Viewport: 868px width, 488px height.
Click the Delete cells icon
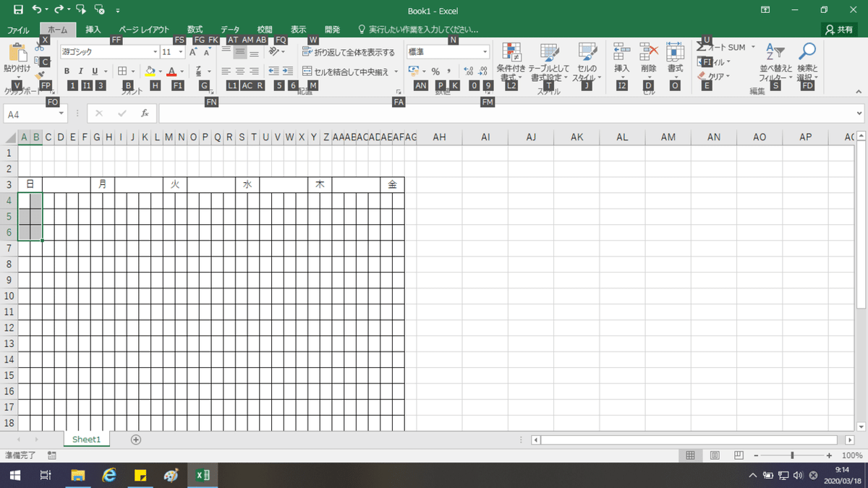point(648,51)
